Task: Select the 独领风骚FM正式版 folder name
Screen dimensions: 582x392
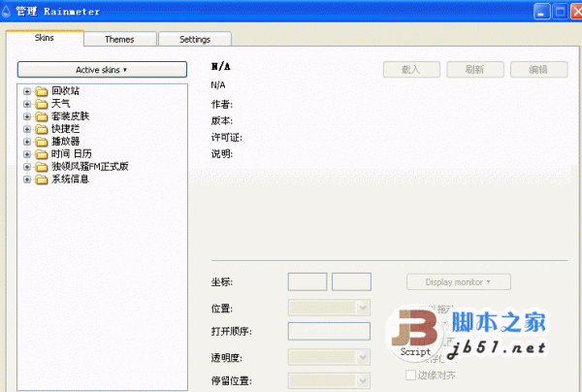Action: point(90,167)
